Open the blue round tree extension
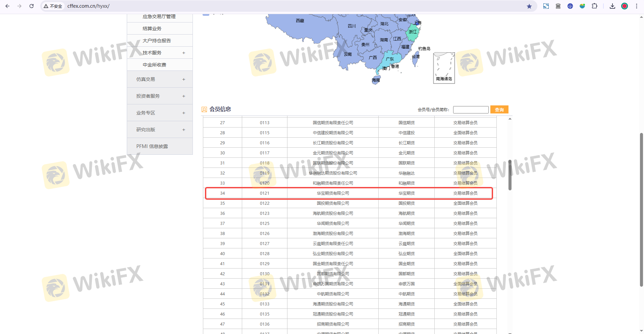The height and width of the screenshot is (334, 644). (570, 6)
